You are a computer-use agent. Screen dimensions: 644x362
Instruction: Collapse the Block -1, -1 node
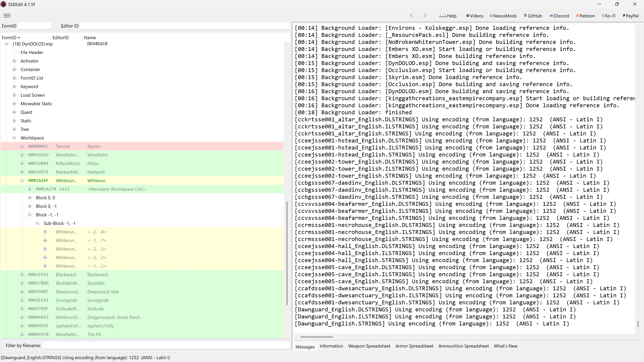tap(30, 215)
